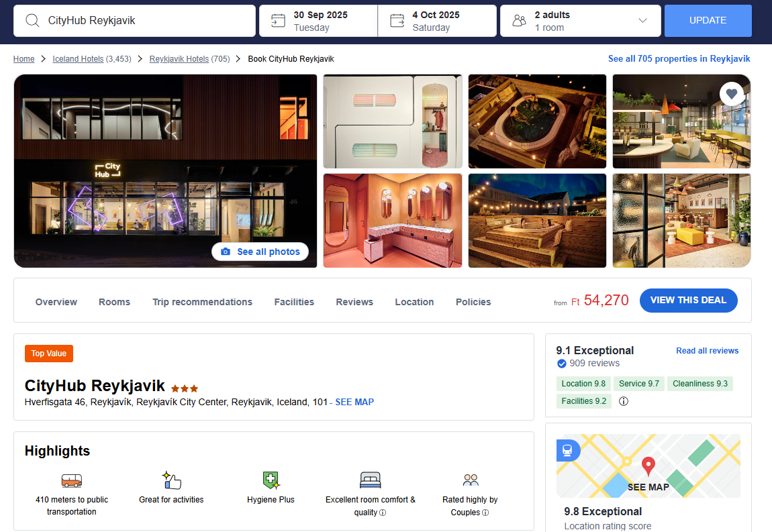Viewport: 772px width, 532px height.
Task: Open the pink bathroom photo thumbnail
Action: pyautogui.click(x=393, y=221)
